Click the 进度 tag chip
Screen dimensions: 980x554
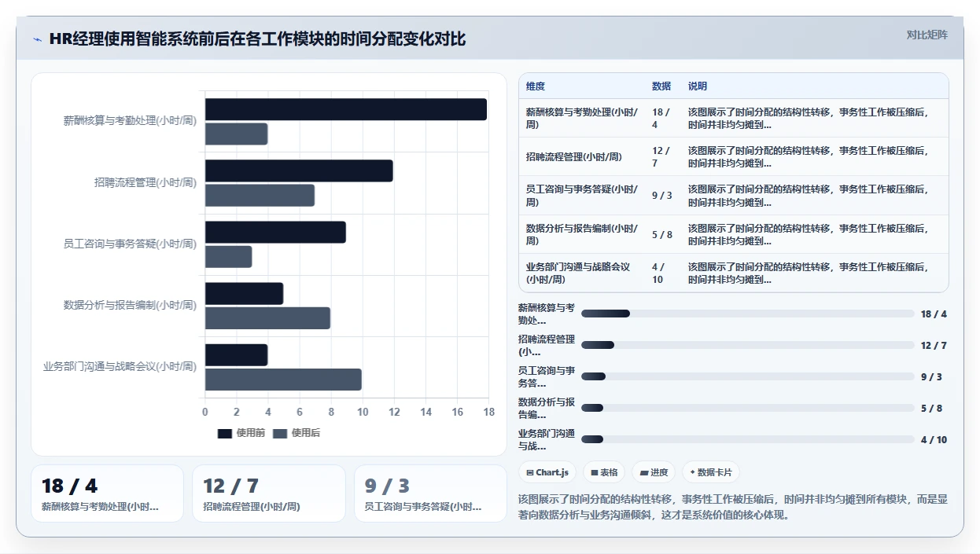tap(654, 472)
